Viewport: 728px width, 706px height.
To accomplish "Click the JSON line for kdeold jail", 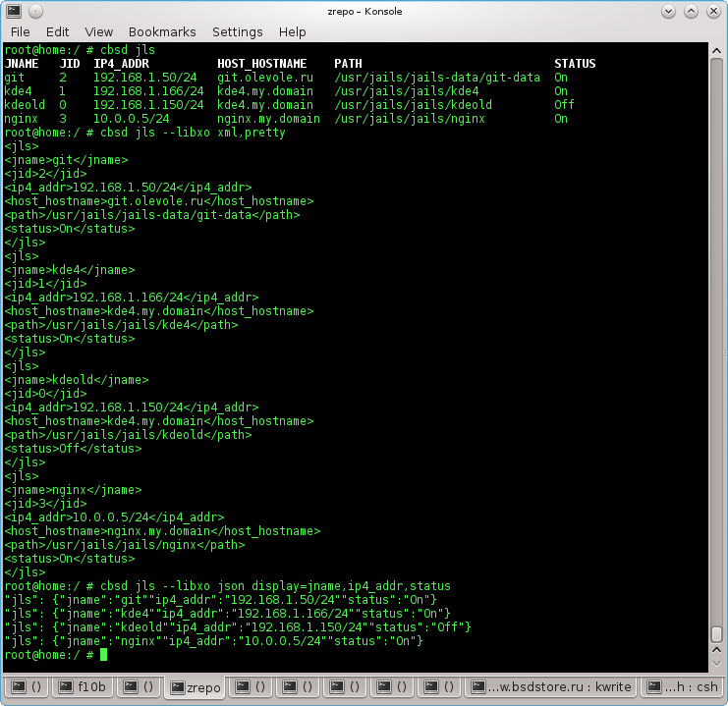I will point(238,627).
